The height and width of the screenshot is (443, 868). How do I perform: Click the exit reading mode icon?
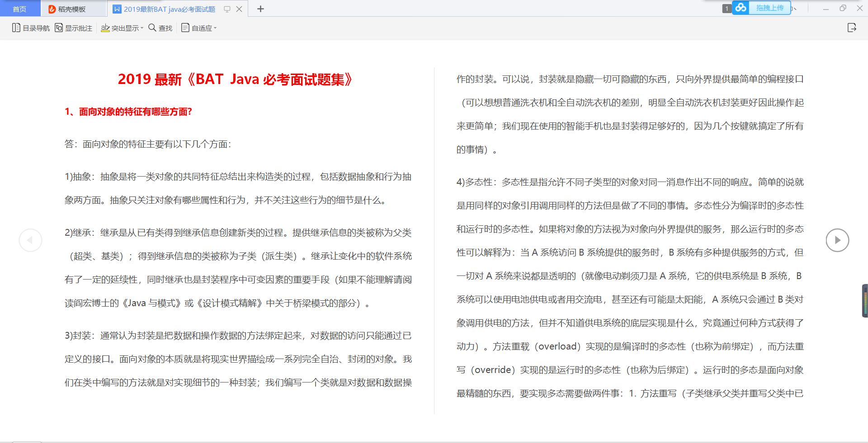[852, 28]
